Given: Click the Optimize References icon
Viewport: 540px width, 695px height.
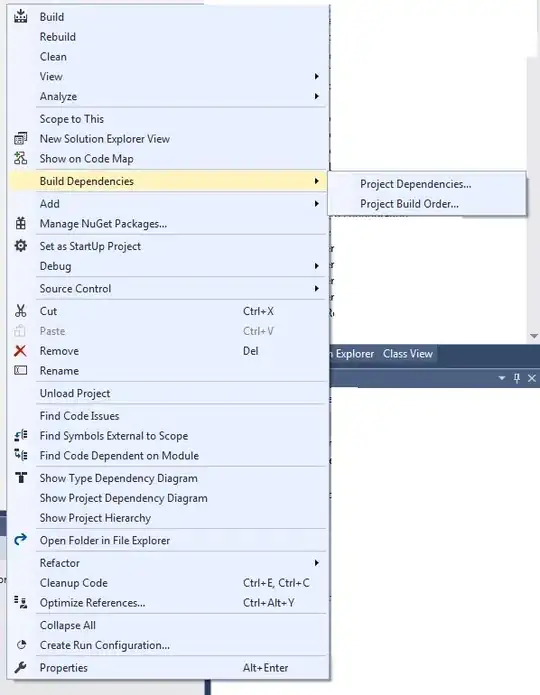Looking at the screenshot, I should click(20, 602).
